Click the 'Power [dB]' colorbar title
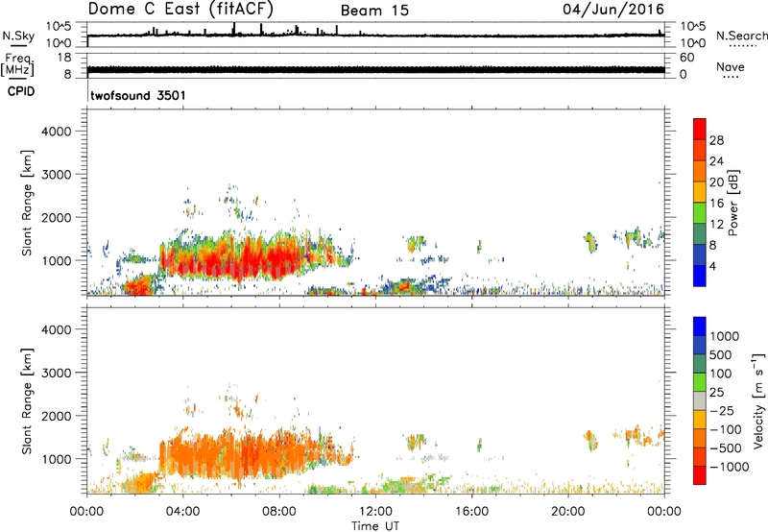 pos(732,203)
